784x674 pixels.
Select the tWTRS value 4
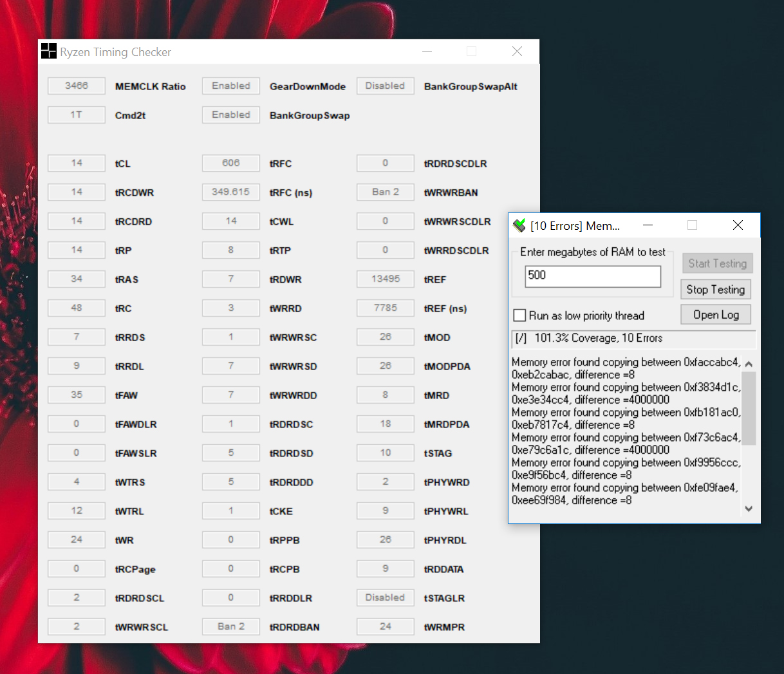point(77,482)
